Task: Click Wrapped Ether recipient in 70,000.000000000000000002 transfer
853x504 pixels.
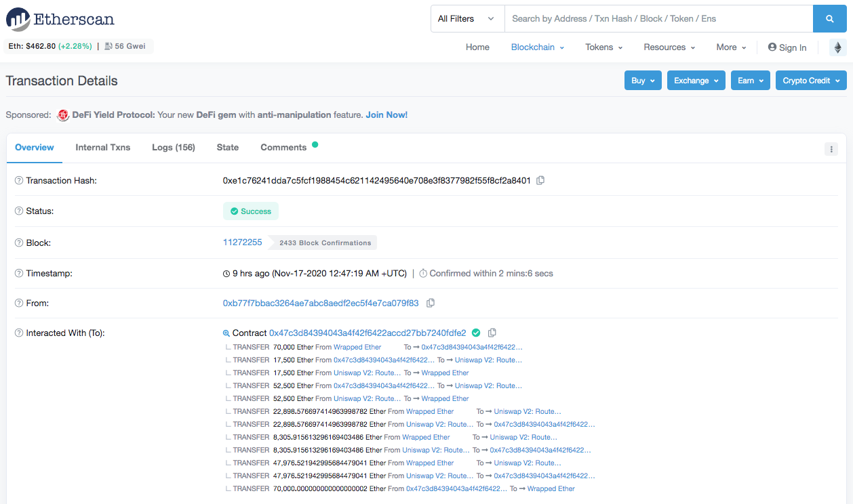Action: point(551,488)
